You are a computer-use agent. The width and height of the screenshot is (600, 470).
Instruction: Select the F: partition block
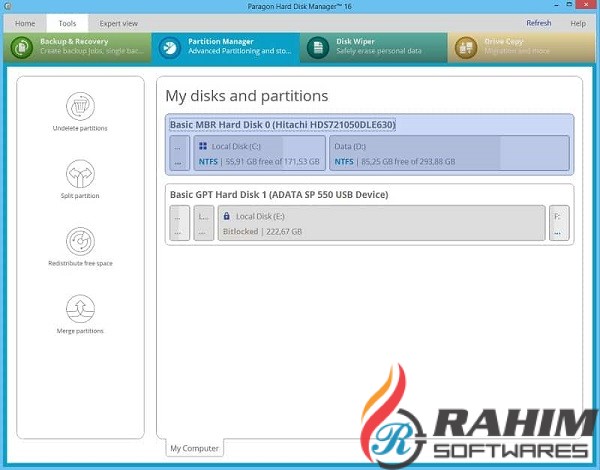coord(559,223)
